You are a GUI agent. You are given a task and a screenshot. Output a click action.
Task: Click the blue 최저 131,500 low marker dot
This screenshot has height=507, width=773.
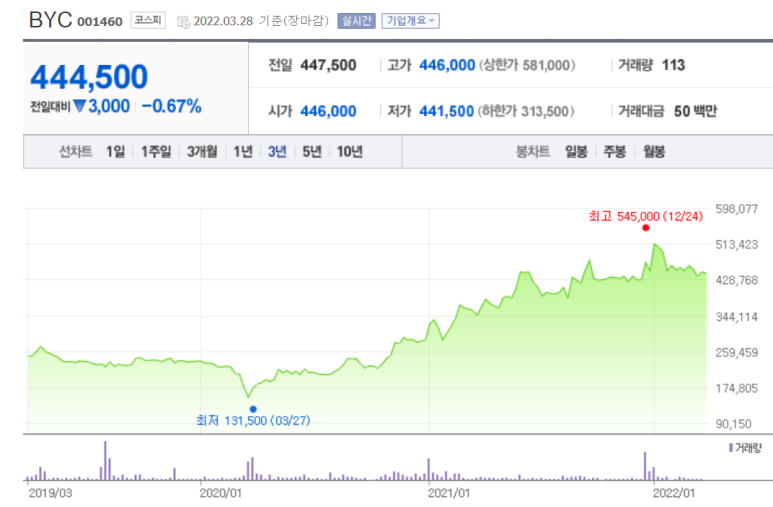[253, 409]
